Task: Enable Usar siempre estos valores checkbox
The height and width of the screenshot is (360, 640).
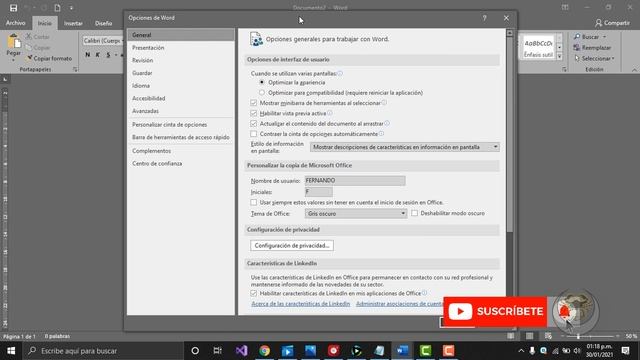Action: click(x=253, y=202)
